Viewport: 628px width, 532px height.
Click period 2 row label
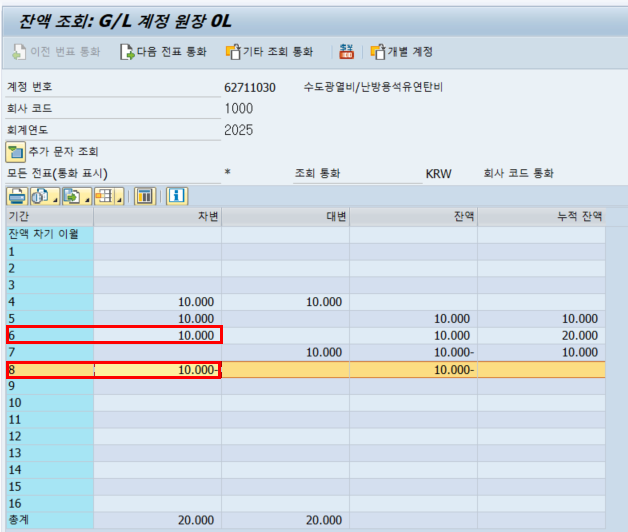pyautogui.click(x=50, y=268)
